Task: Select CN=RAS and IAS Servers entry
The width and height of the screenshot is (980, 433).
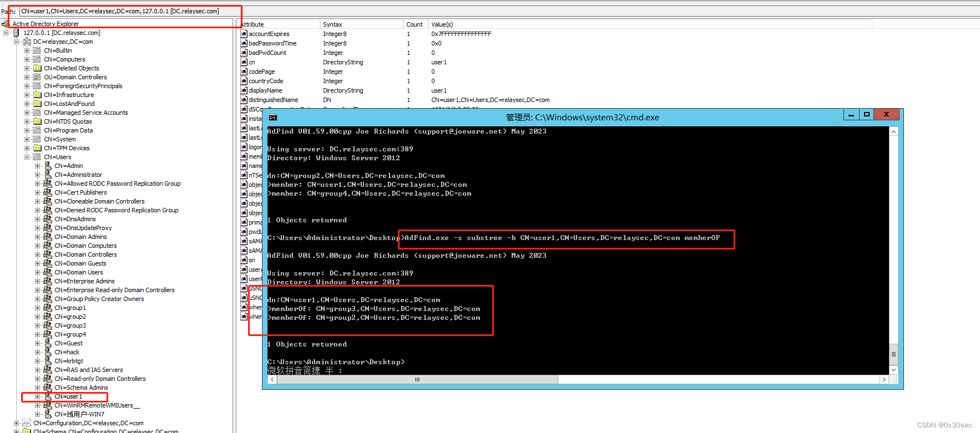Action: point(89,370)
